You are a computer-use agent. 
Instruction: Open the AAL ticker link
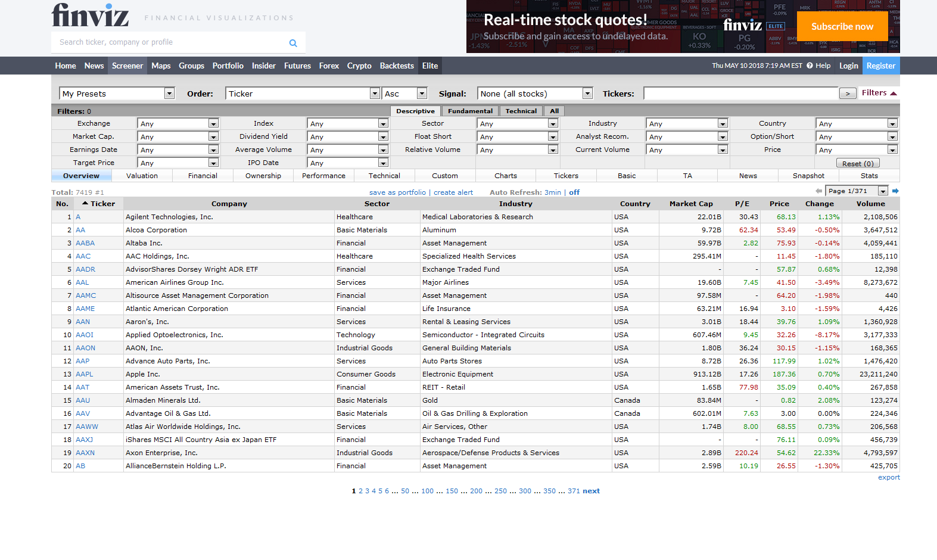(82, 282)
